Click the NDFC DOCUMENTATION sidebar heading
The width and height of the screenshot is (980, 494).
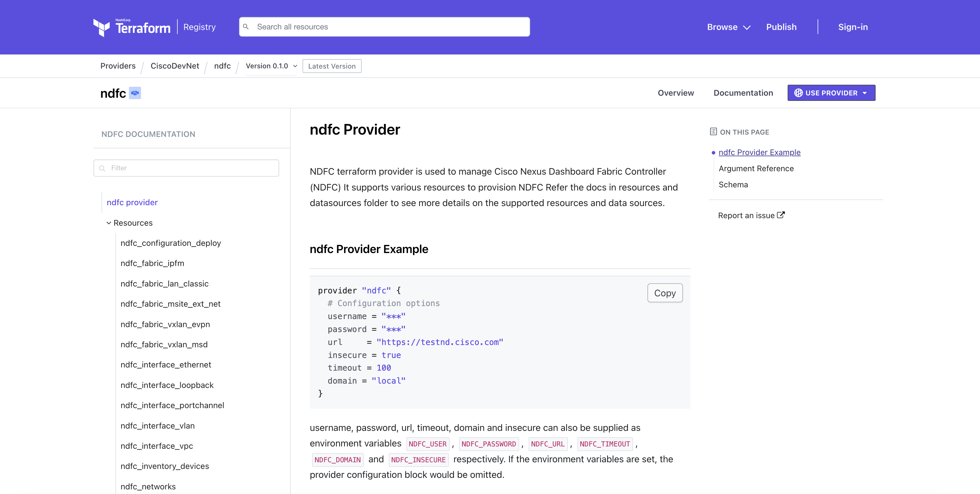click(x=148, y=134)
